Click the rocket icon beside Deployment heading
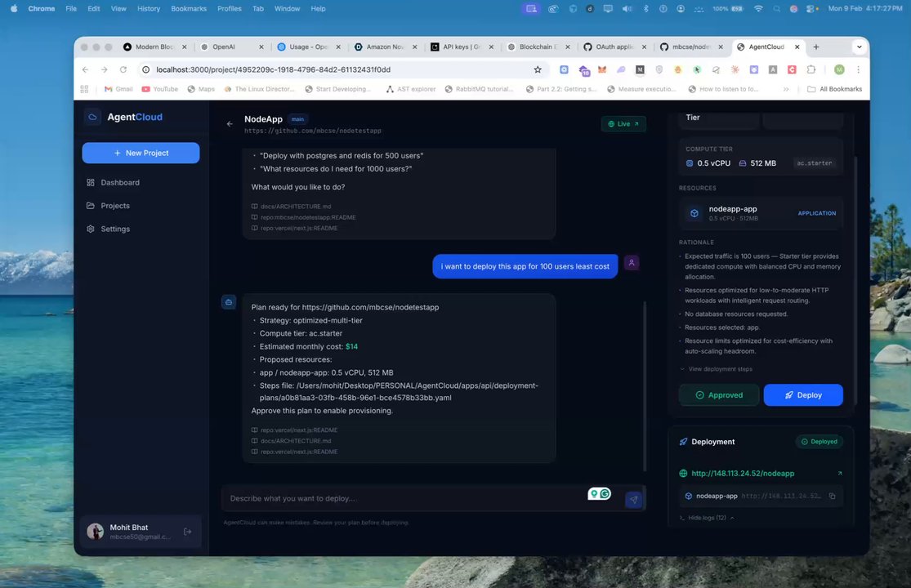The image size is (911, 588). [x=683, y=442]
